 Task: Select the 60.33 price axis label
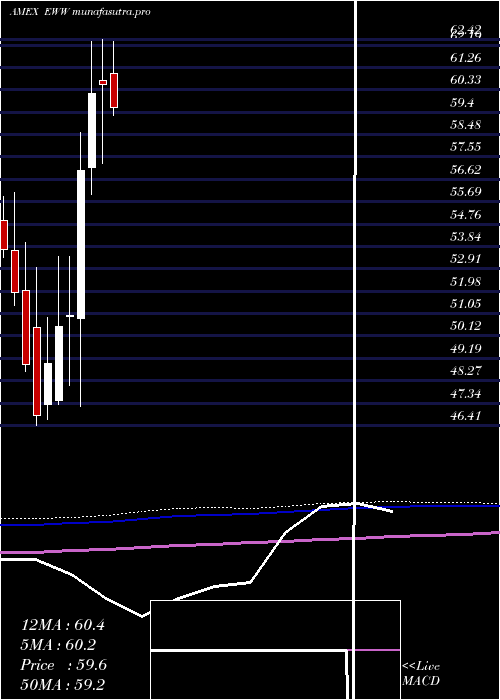coord(466,80)
